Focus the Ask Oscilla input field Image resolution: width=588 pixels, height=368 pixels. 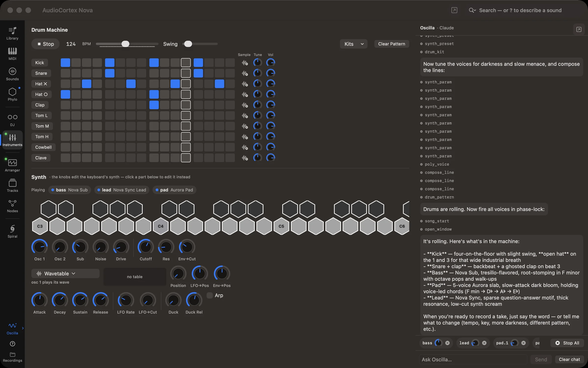[473, 359]
